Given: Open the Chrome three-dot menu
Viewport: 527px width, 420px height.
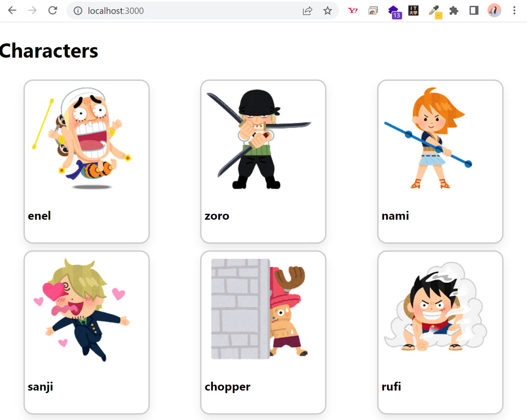Looking at the screenshot, I should 514,11.
